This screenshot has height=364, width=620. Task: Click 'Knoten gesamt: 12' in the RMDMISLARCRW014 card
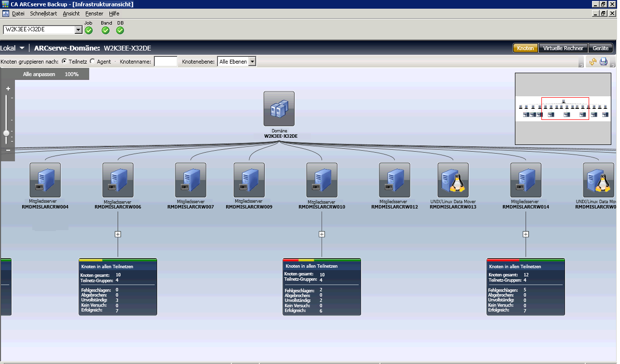coord(509,274)
